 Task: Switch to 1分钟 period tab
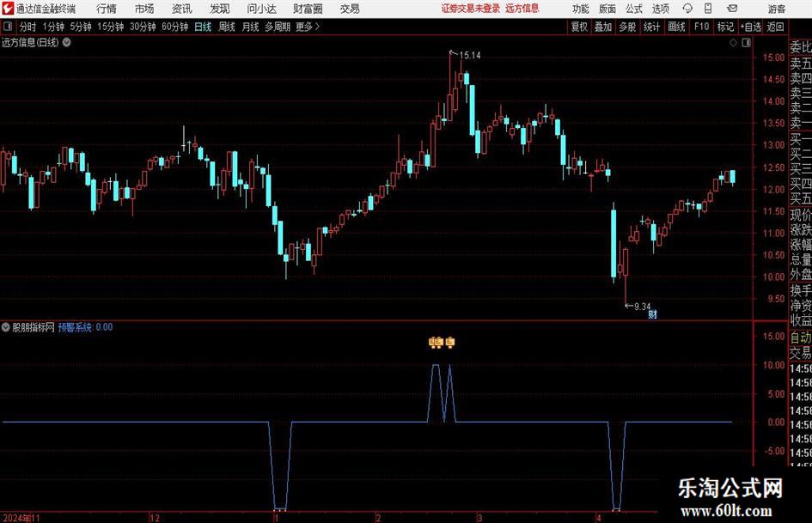53,27
